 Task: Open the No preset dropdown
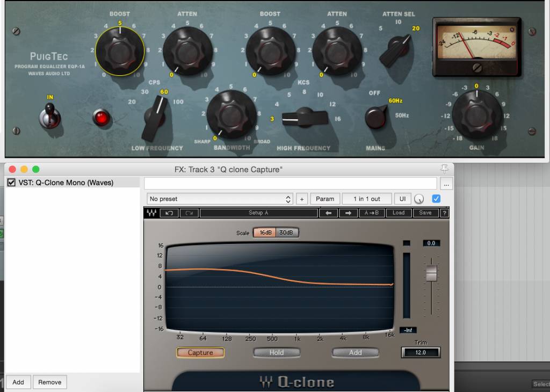pyautogui.click(x=220, y=199)
